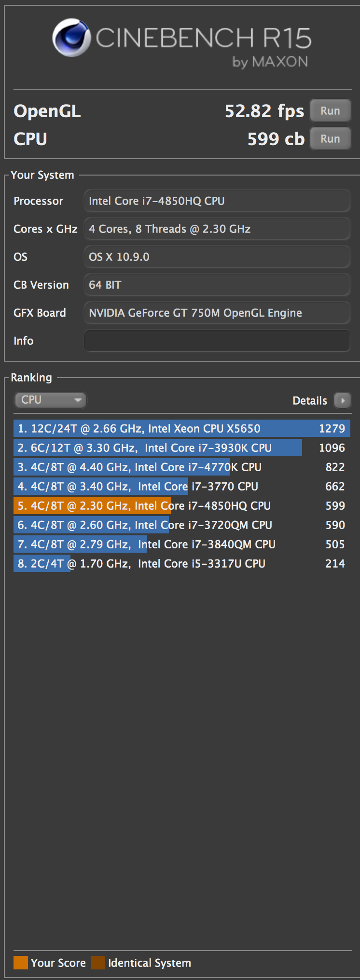
Task: Click the OS X 10.9.0 field
Action: (x=217, y=257)
